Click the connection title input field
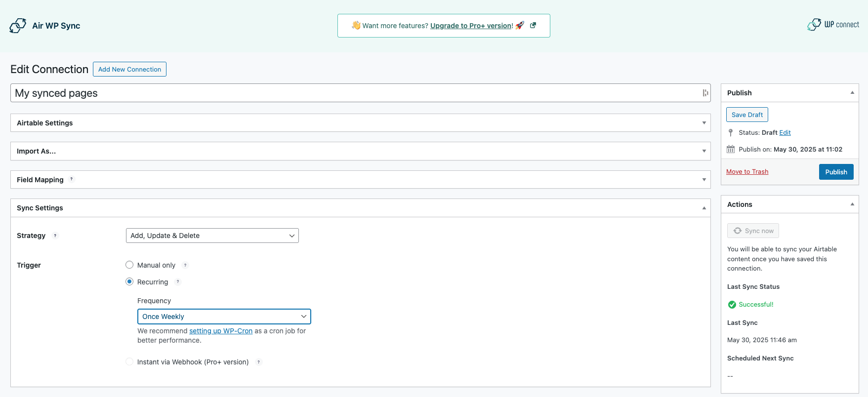The image size is (868, 397). (361, 93)
